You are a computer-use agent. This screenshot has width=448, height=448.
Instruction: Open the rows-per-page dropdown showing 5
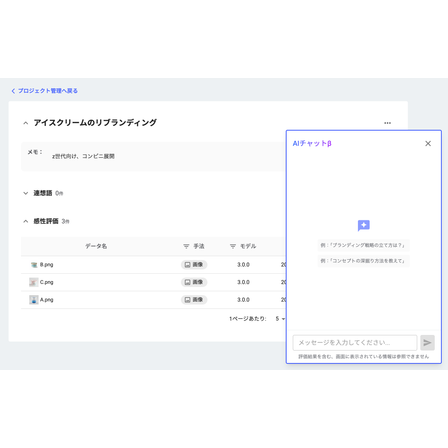280,319
